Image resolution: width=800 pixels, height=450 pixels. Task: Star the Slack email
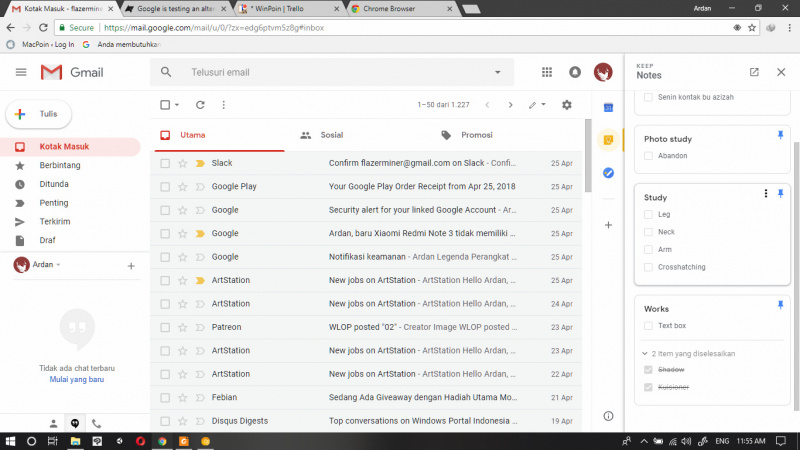[183, 163]
